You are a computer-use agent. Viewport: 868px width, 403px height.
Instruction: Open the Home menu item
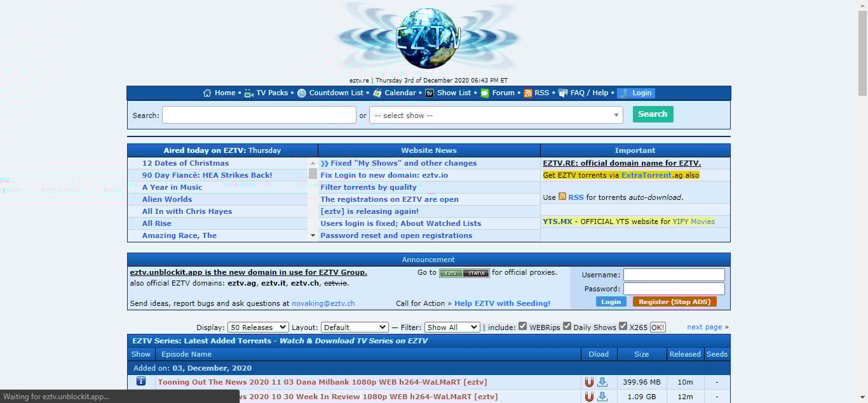tap(225, 93)
